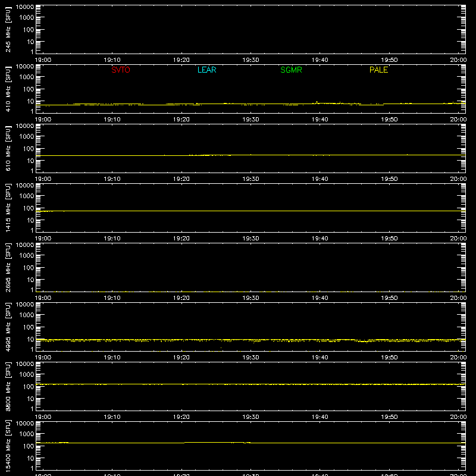Click 19:50 tick label under 4995 MHz panel
476x476 pixels.
pos(389,358)
